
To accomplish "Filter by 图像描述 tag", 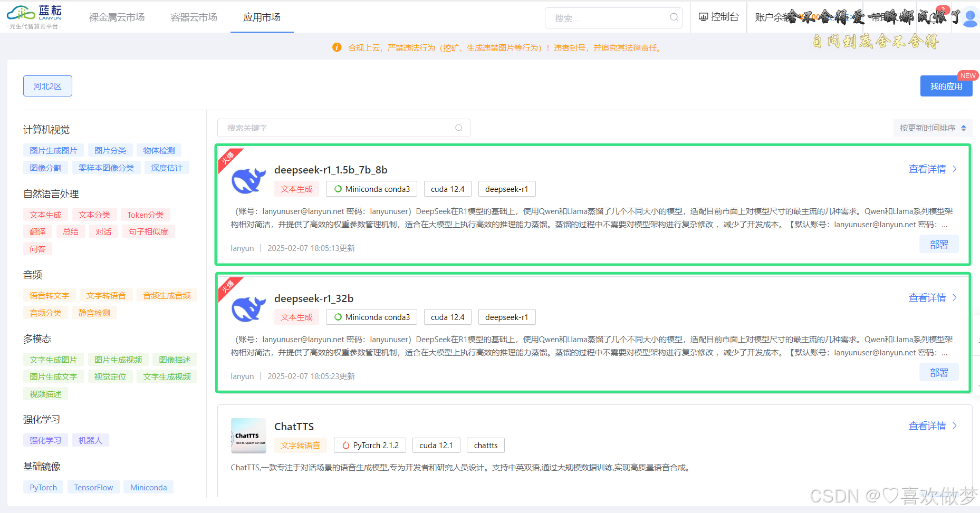I will pos(175,360).
